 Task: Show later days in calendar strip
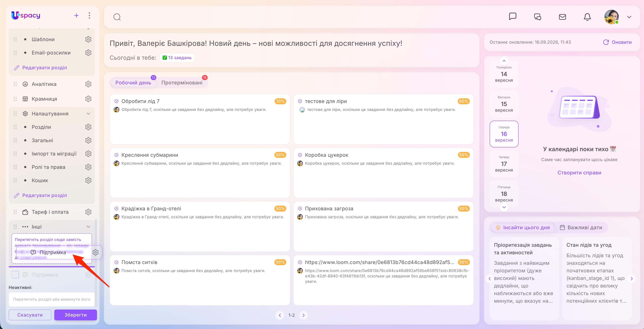click(504, 207)
